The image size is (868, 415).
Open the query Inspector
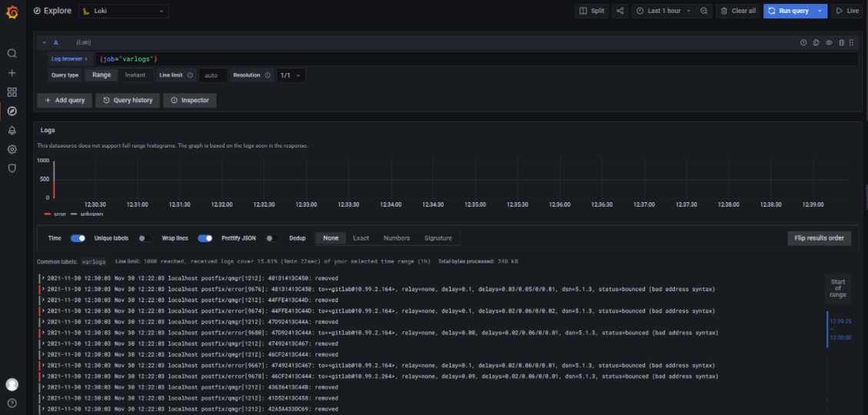tap(190, 100)
